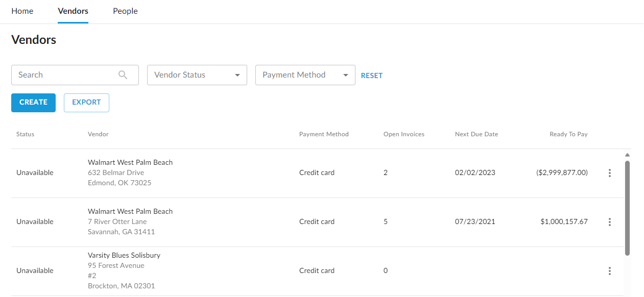Click the Next Due Date column header
This screenshot has width=644, height=297.
coord(476,134)
